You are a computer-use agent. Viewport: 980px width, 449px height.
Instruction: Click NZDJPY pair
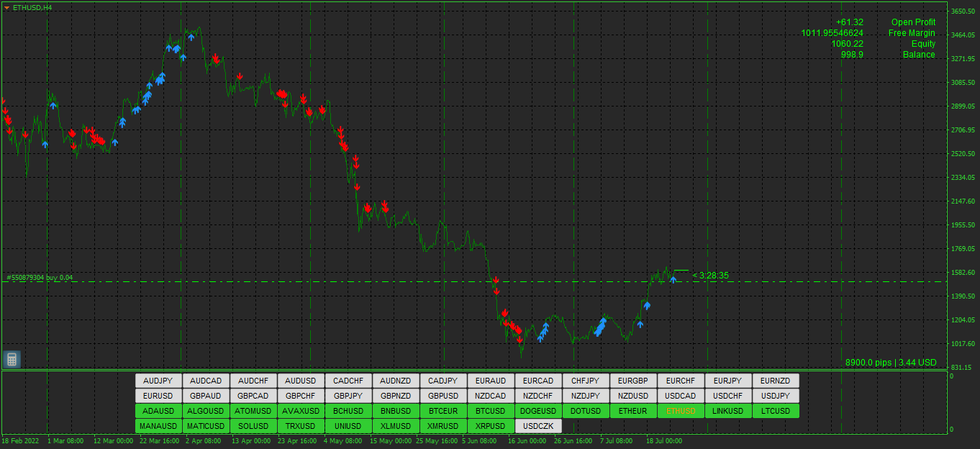[585, 396]
